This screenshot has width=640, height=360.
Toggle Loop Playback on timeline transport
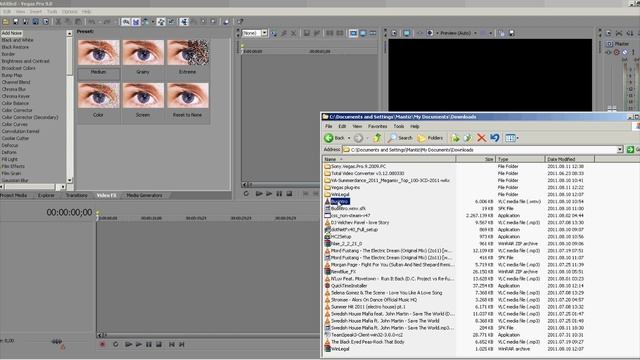[116, 344]
